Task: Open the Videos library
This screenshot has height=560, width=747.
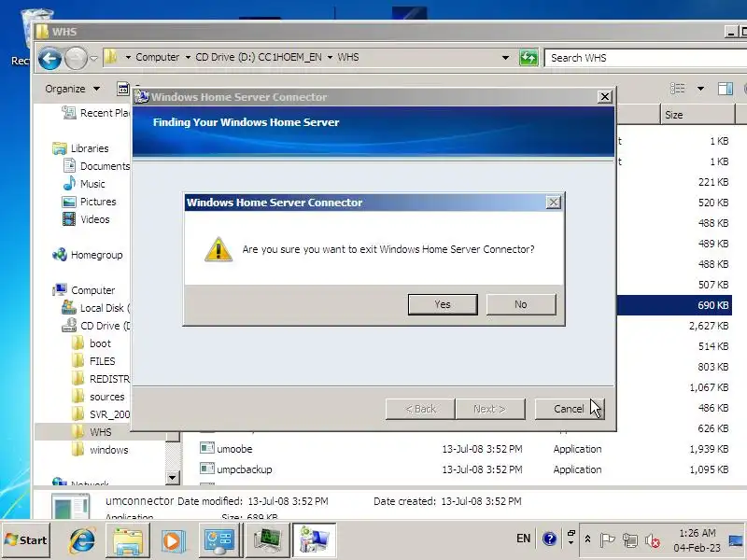Action: [86, 219]
